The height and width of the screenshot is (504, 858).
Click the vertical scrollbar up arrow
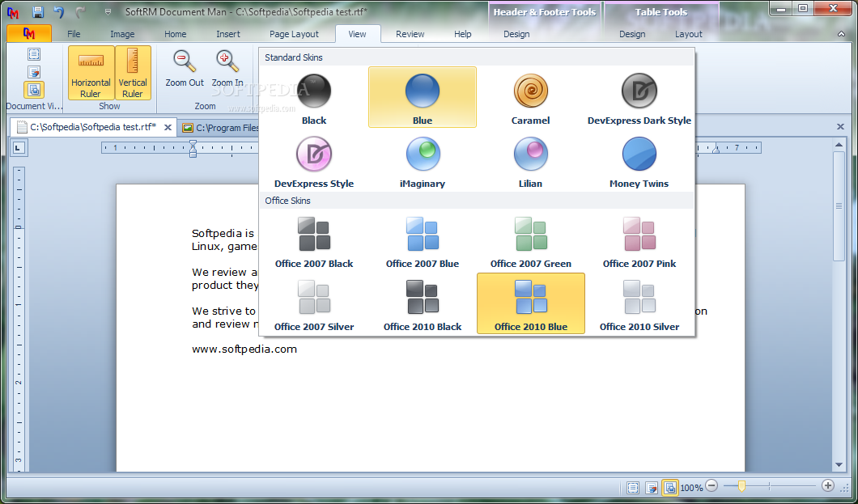click(839, 145)
